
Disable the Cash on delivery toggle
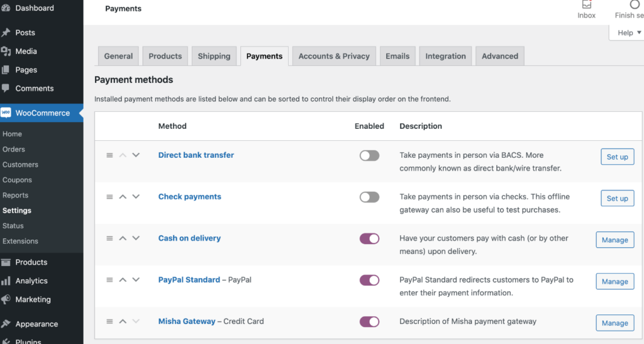point(369,238)
